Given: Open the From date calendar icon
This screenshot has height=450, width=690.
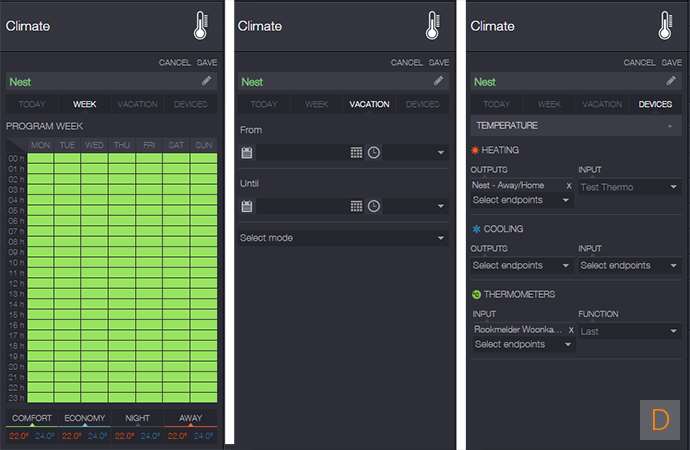Looking at the screenshot, I should tap(247, 153).
